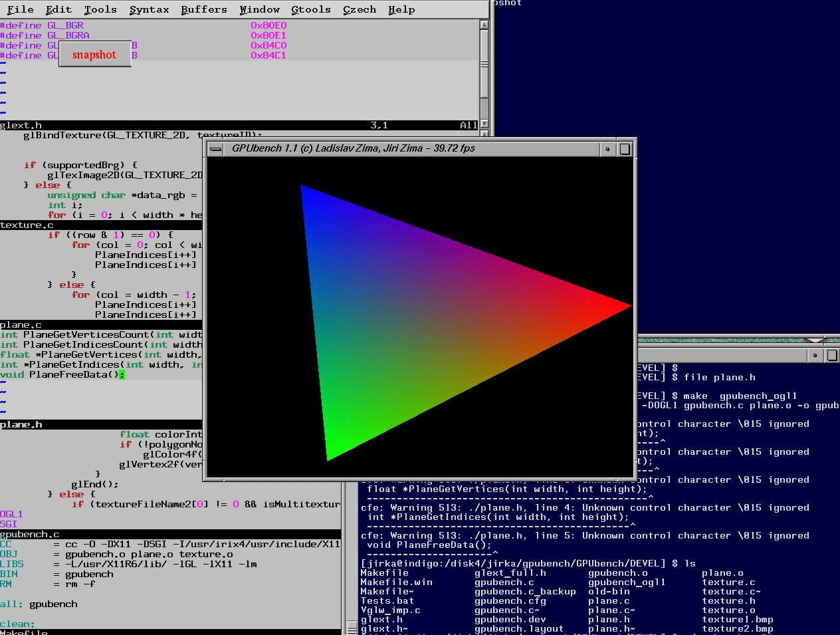
Task: Open GPUbench window menu button
Action: coord(215,149)
